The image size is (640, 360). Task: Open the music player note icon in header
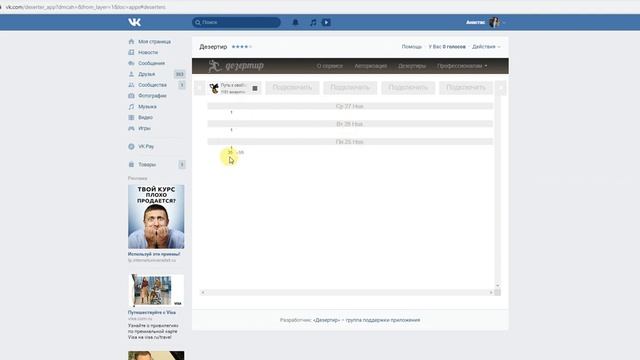pos(313,22)
